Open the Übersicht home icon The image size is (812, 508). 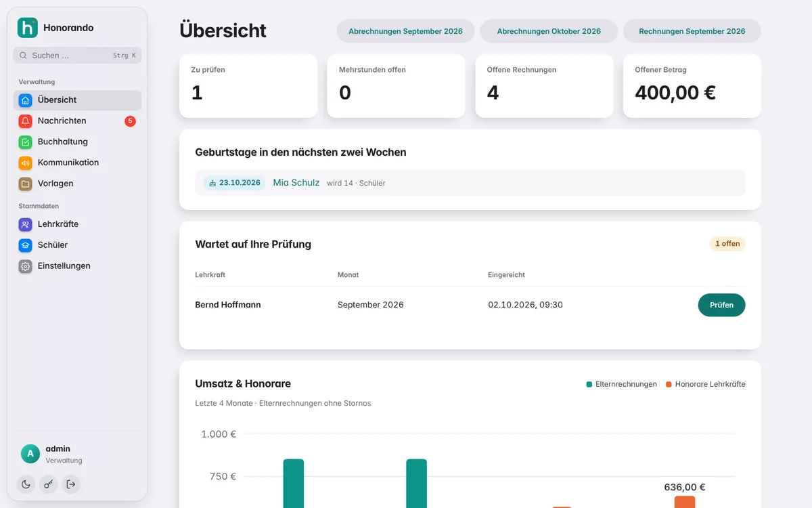(x=26, y=100)
